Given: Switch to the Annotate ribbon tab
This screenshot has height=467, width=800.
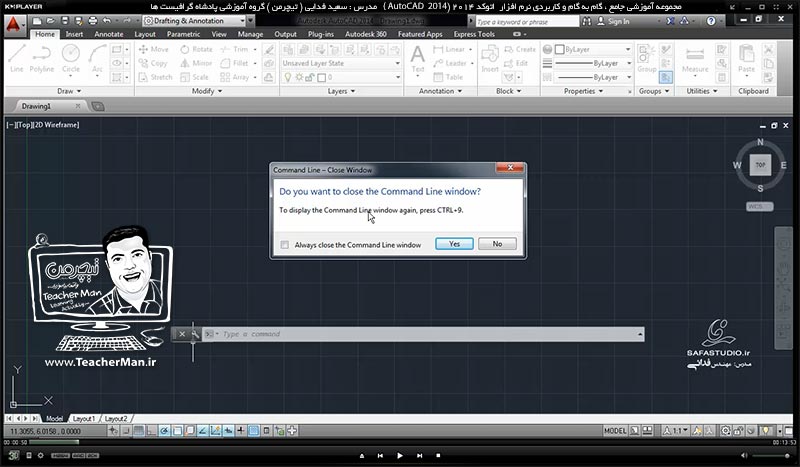Looking at the screenshot, I should click(109, 34).
